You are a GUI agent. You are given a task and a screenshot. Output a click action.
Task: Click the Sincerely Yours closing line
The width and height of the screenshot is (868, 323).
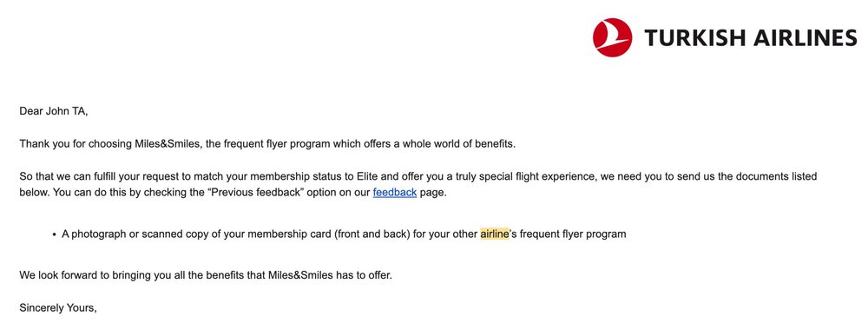(58, 307)
